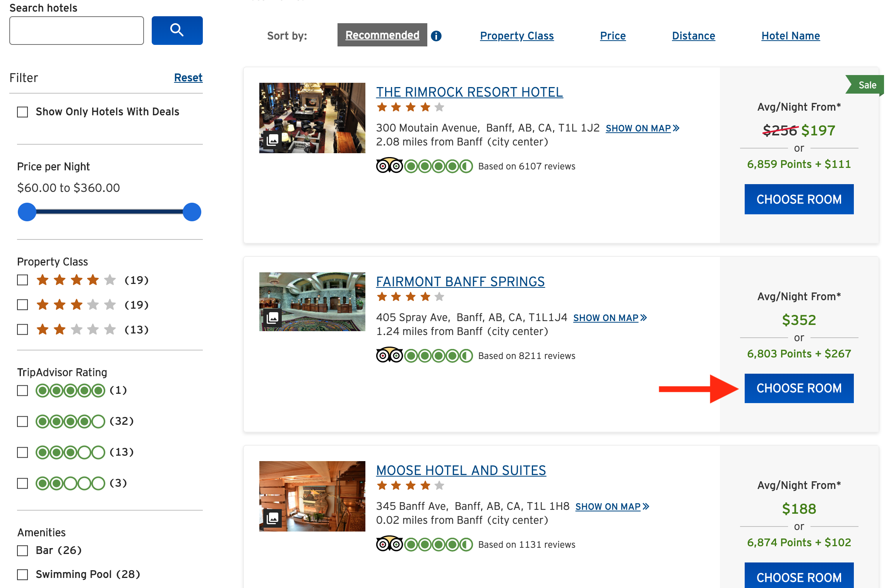891x588 pixels.
Task: Click the Moose Hotel orange star rating
Action: click(x=410, y=485)
